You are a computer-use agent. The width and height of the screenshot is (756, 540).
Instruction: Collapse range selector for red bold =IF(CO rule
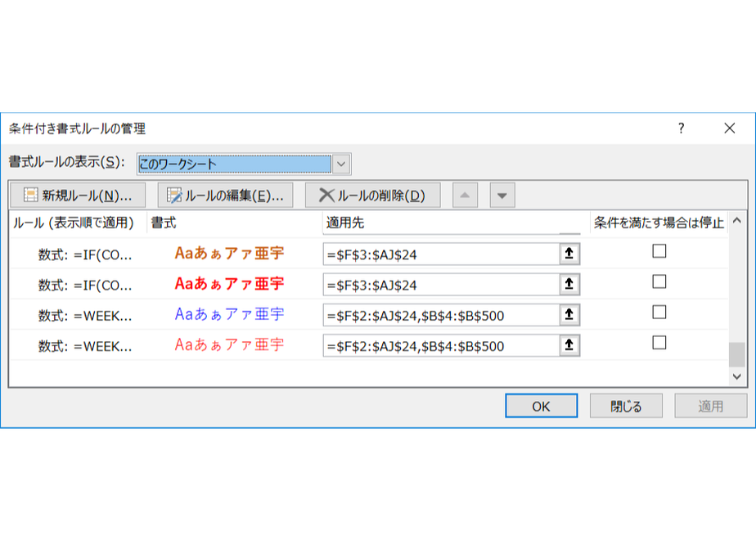569,284
